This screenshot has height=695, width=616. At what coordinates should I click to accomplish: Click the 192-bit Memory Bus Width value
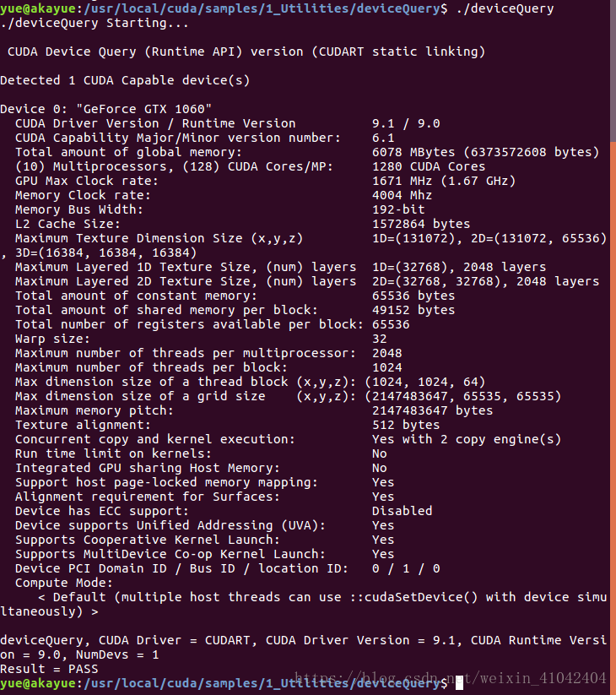click(x=398, y=209)
